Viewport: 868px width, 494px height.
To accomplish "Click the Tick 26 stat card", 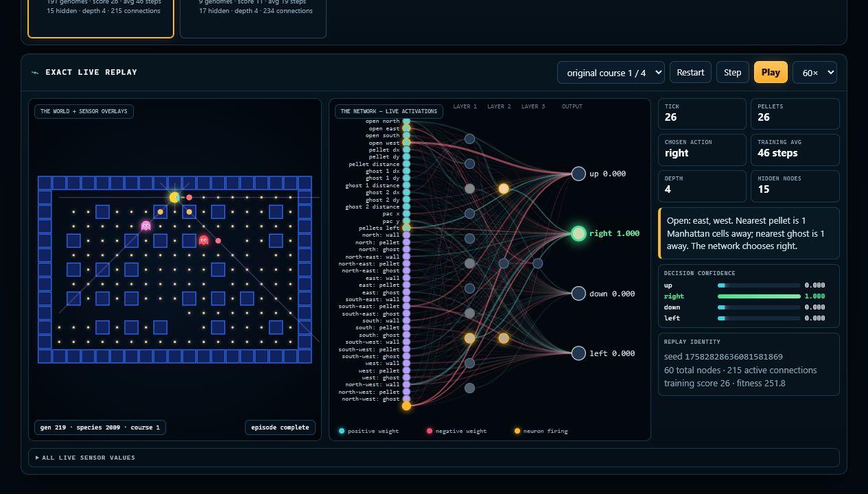I will point(702,114).
